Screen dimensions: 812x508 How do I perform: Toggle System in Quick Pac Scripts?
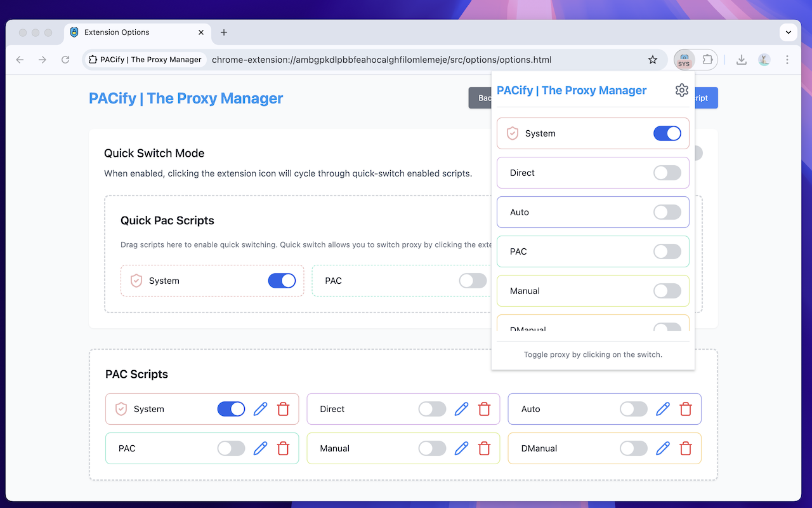point(282,281)
